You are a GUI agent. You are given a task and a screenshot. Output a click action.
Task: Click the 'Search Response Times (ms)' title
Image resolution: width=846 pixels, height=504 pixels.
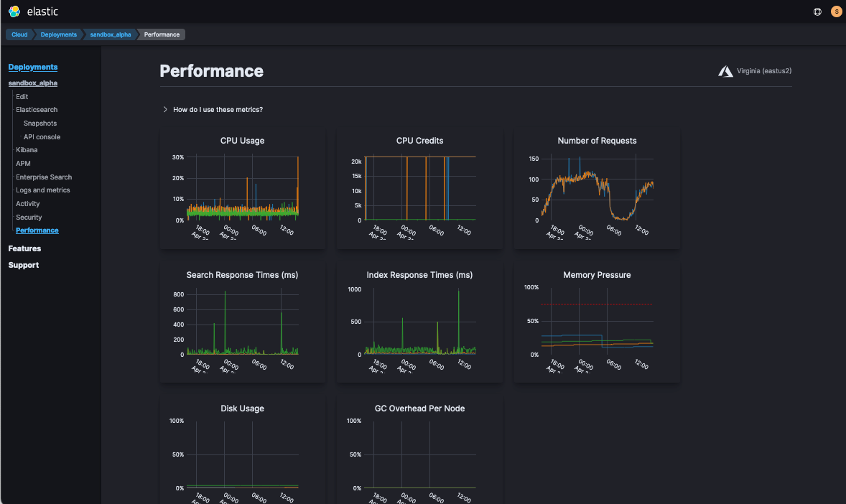click(242, 275)
